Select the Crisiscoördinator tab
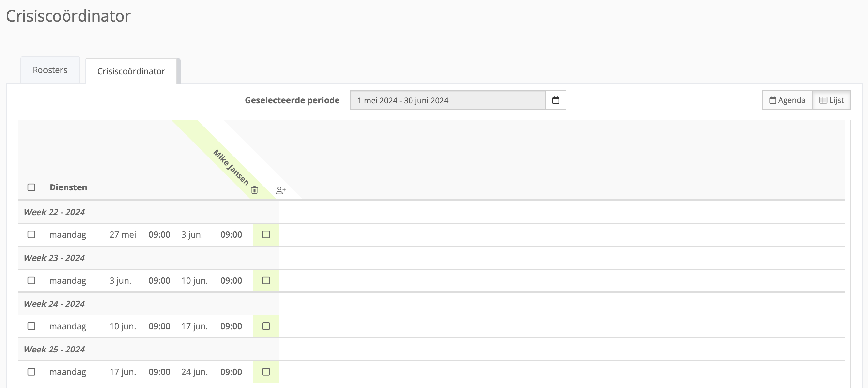This screenshot has height=388, width=868. [131, 71]
